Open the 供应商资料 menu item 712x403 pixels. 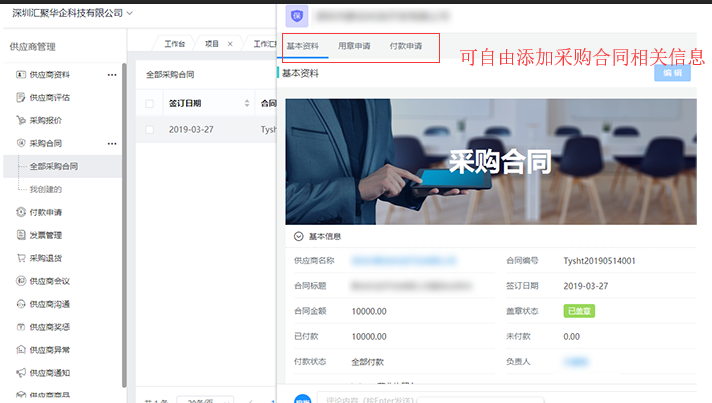click(49, 74)
